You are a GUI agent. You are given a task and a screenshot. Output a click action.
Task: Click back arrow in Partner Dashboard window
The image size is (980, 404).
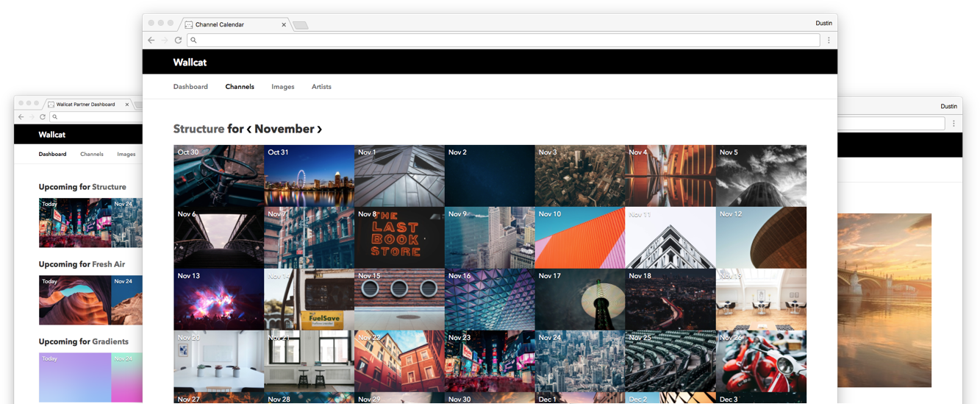click(21, 117)
